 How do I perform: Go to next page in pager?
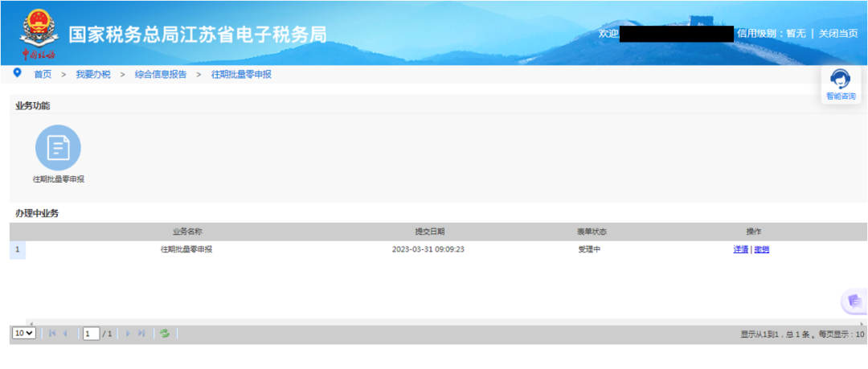(x=129, y=334)
